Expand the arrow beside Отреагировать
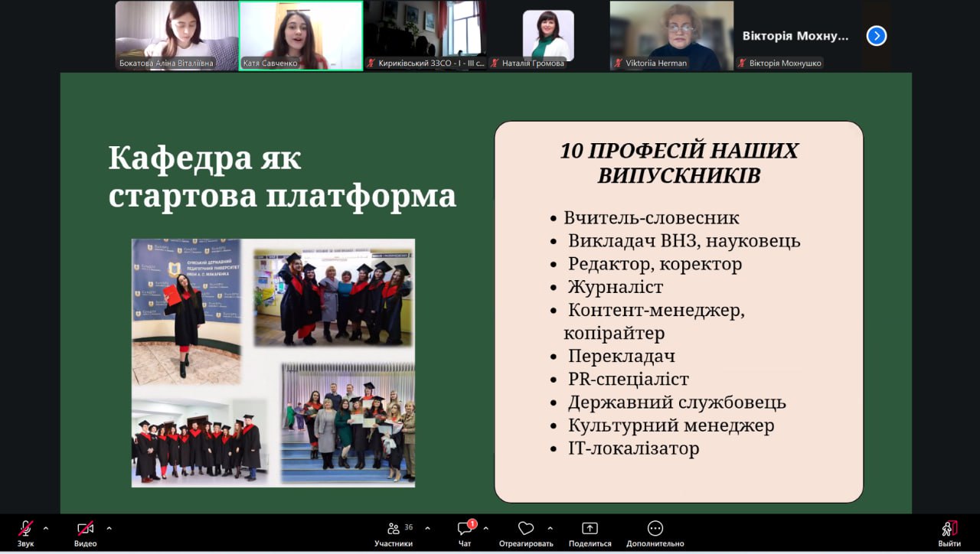 pos(550,528)
